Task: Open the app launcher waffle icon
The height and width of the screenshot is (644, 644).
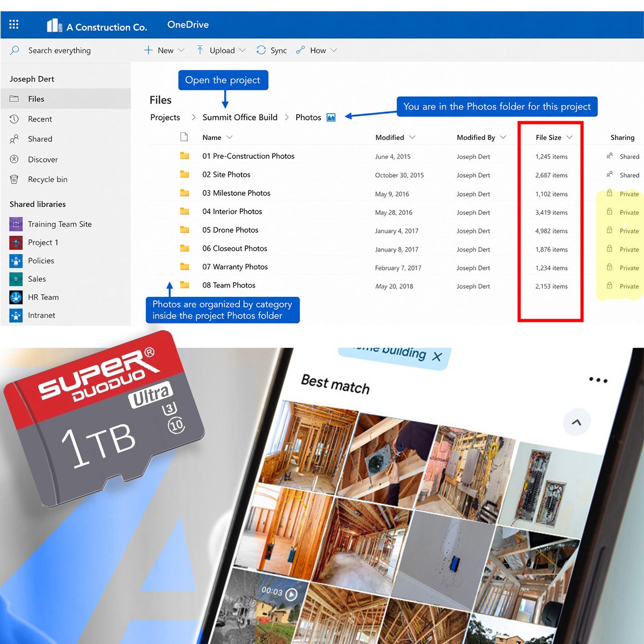Action: (x=14, y=24)
